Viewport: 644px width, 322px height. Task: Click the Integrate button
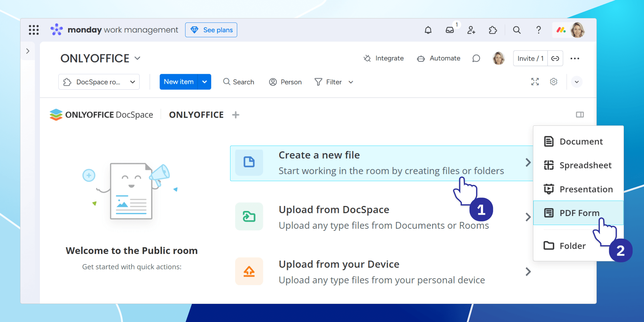[384, 58]
